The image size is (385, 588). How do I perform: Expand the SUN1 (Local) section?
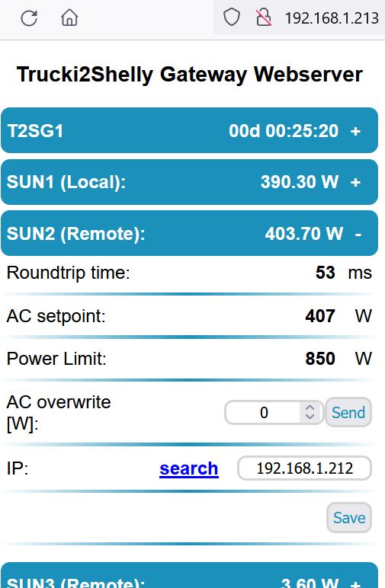[190, 182]
